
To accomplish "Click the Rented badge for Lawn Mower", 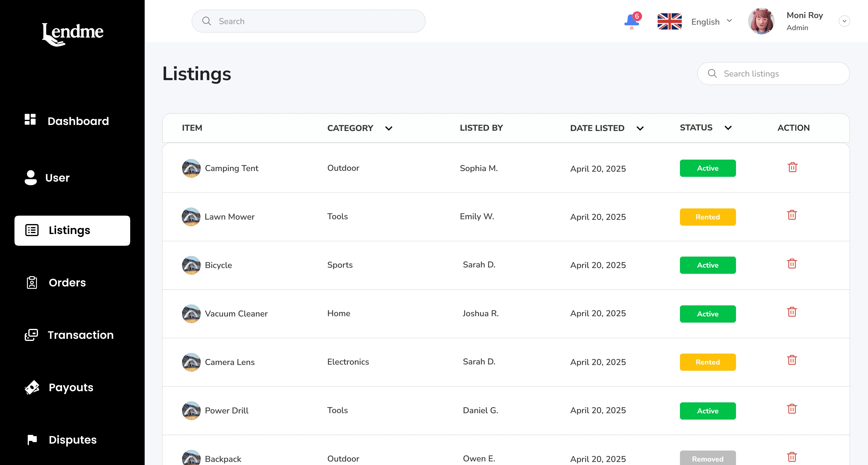I will point(707,217).
